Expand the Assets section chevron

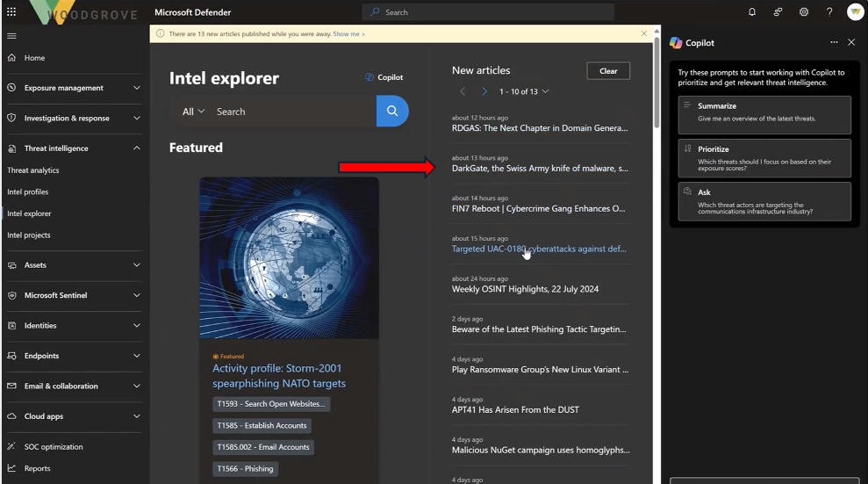click(x=137, y=264)
